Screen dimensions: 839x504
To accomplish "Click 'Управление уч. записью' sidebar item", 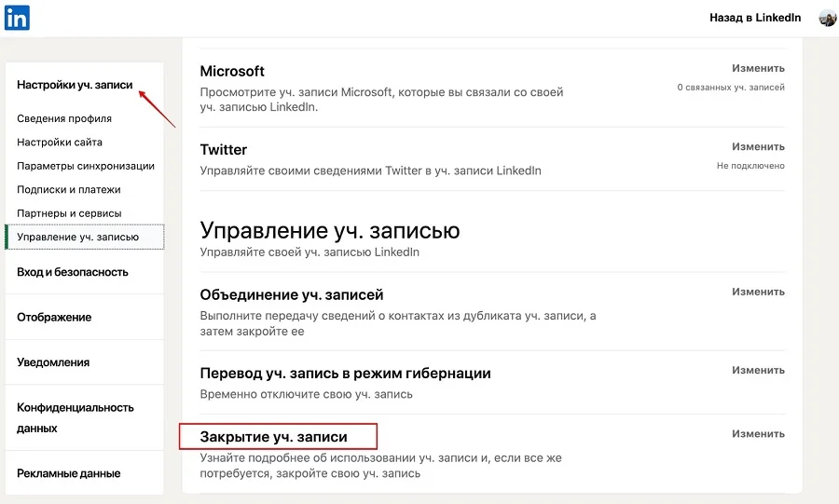I will pyautogui.click(x=78, y=237).
